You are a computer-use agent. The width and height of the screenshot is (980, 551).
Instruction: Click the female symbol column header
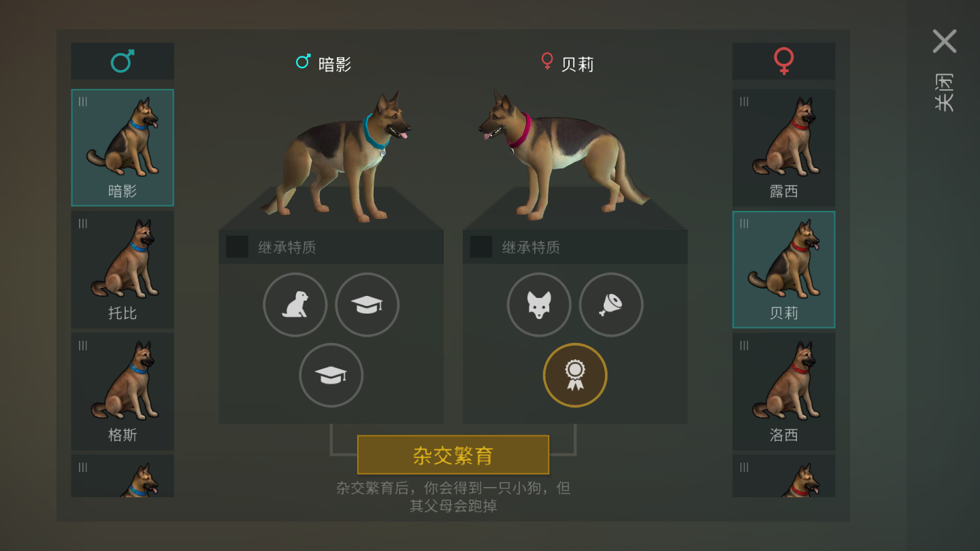784,61
